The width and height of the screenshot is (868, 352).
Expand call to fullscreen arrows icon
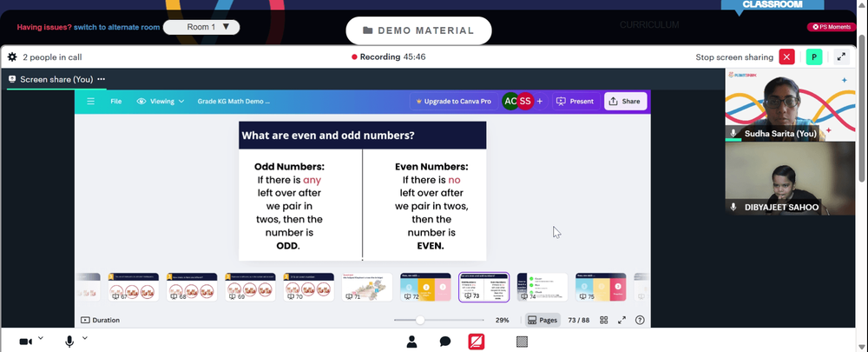point(841,57)
